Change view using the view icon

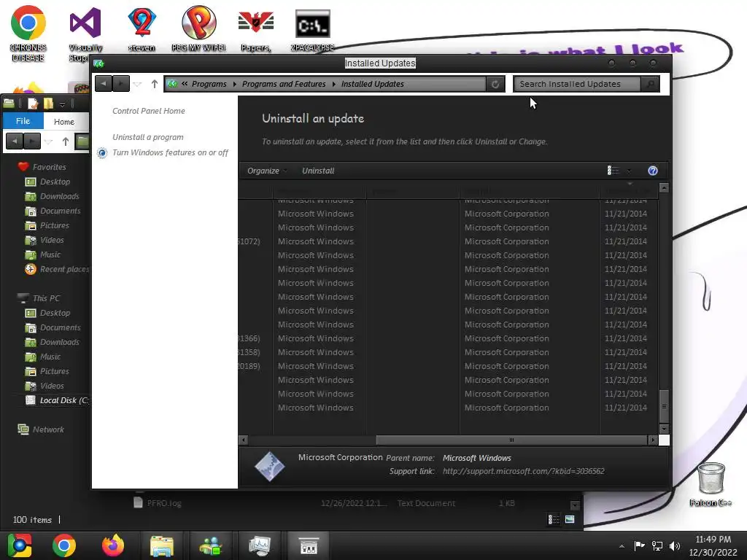tap(613, 171)
